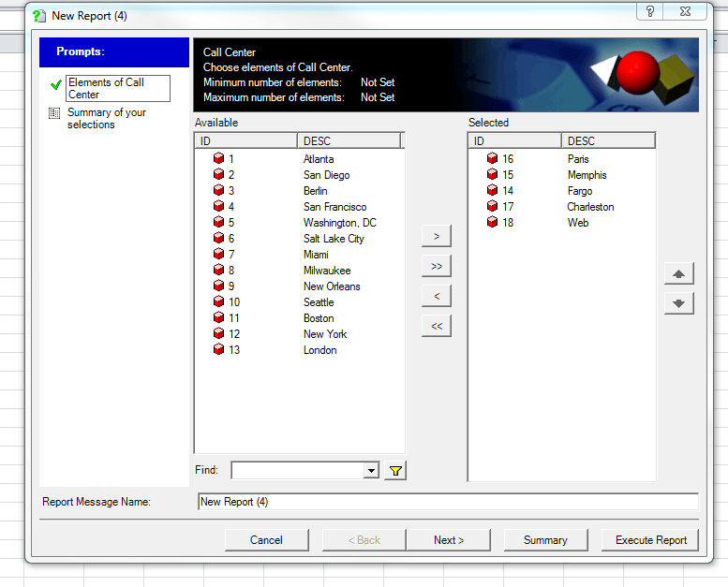
Task: Remove selected item with single left arrow
Action: tap(436, 296)
